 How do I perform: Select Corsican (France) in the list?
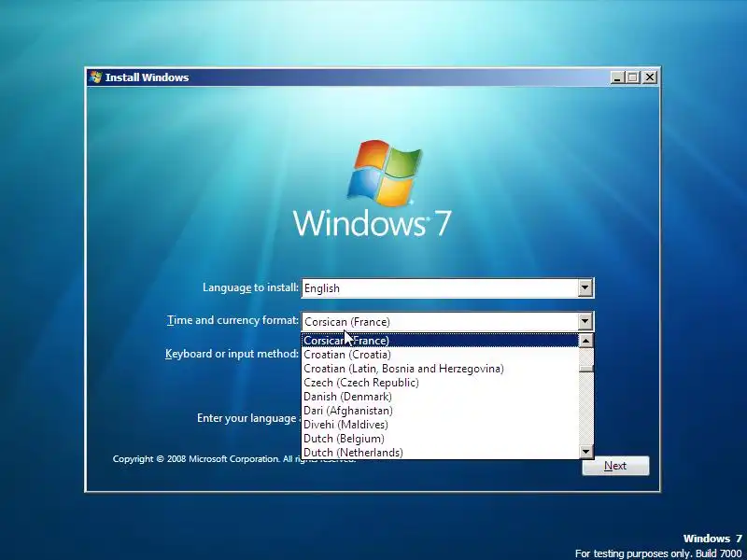(x=441, y=341)
